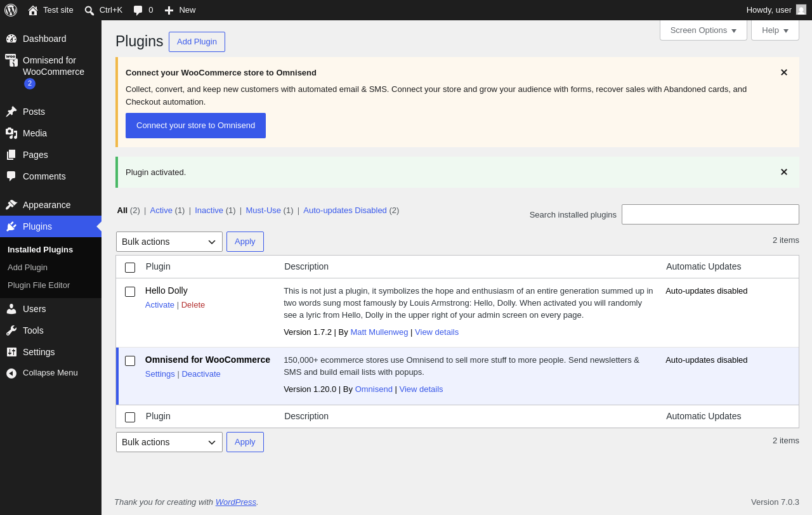The height and width of the screenshot is (515, 812).
Task: Click the top 2 items count
Action: (786, 240)
